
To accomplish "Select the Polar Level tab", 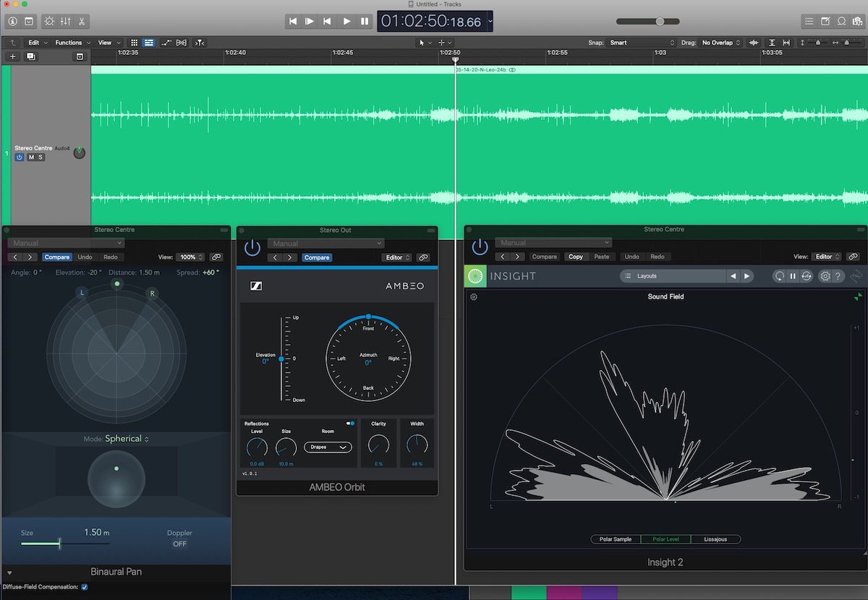I will tap(666, 539).
